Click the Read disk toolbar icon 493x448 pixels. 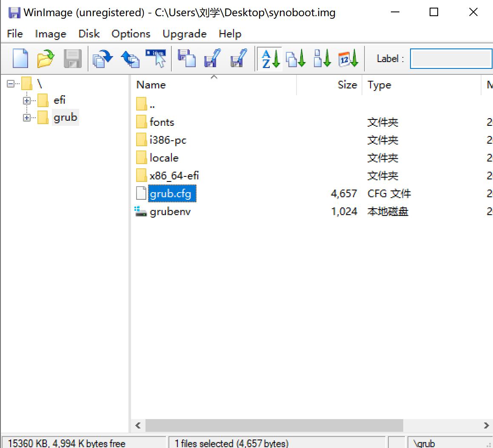click(186, 58)
